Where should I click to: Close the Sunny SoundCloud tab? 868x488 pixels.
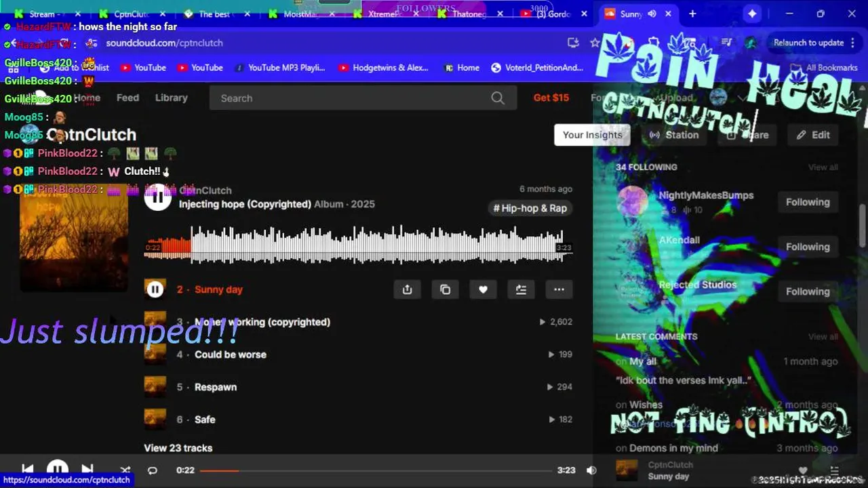click(x=669, y=14)
